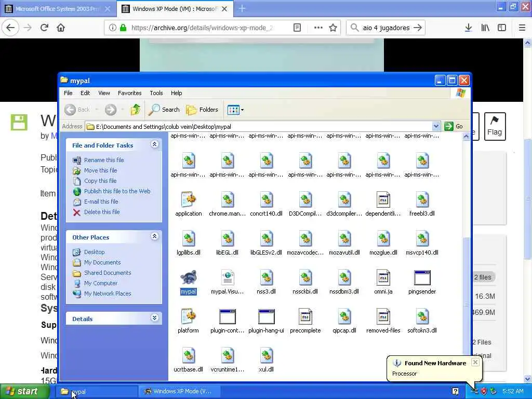Switch to Windows XP Mode taskbar item

[x=179, y=392]
